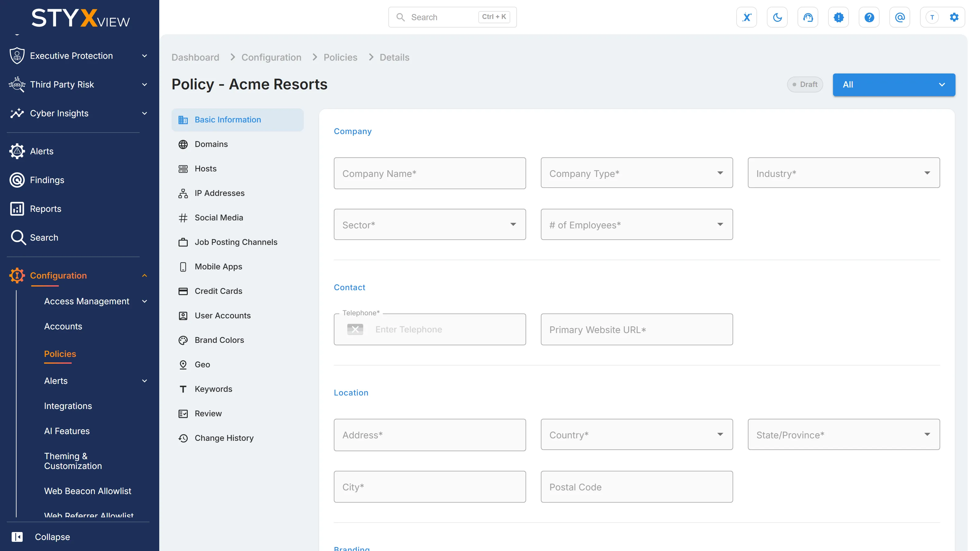Open Sector dropdown
This screenshot has height=551, width=980.
click(x=429, y=224)
